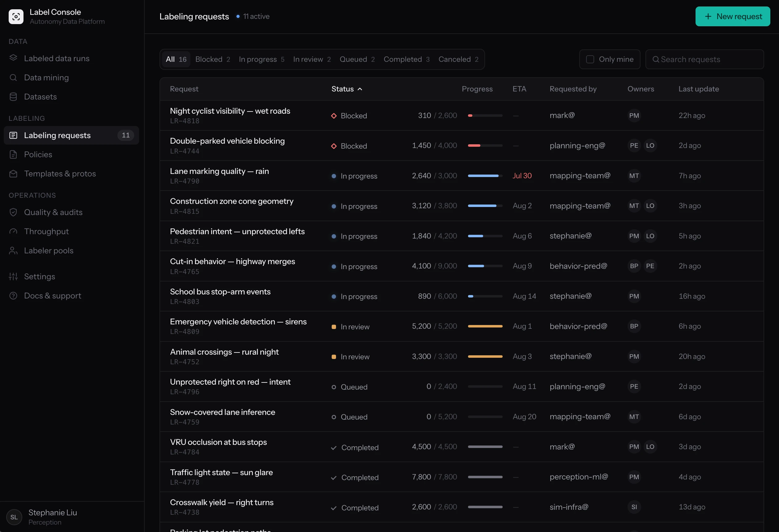Click 13d ago last update cell
This screenshot has width=779, height=532.
(x=692, y=507)
